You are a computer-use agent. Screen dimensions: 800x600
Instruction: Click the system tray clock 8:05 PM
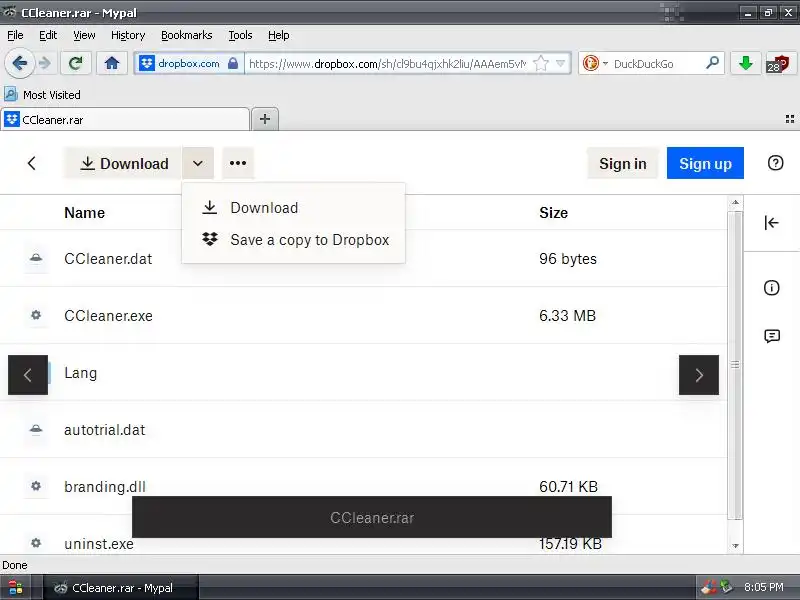click(763, 587)
